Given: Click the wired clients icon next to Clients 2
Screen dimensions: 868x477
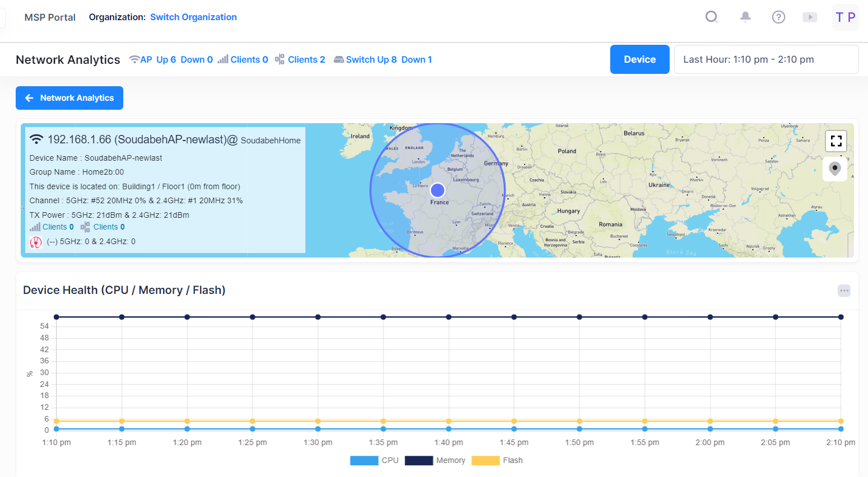Looking at the screenshot, I should coord(280,59).
